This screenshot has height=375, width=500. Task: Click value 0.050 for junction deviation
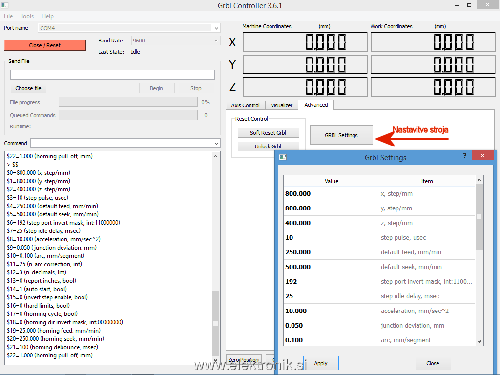[294, 326]
